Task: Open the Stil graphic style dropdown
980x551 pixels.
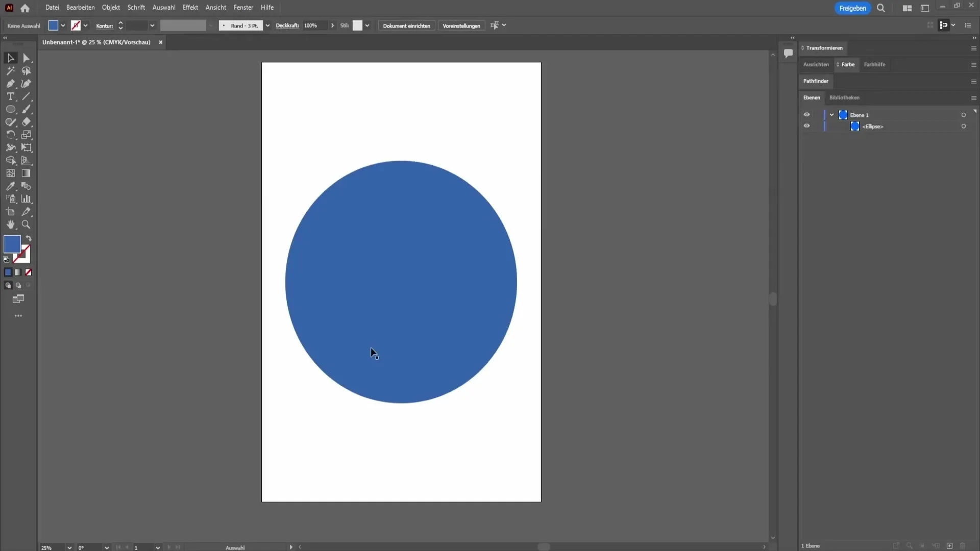Action: click(x=367, y=26)
